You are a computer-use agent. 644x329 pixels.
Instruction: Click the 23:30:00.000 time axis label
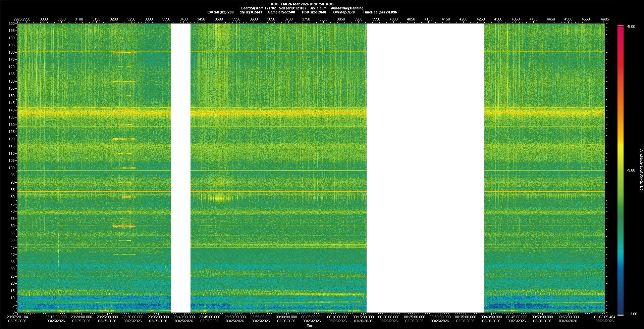point(132,317)
